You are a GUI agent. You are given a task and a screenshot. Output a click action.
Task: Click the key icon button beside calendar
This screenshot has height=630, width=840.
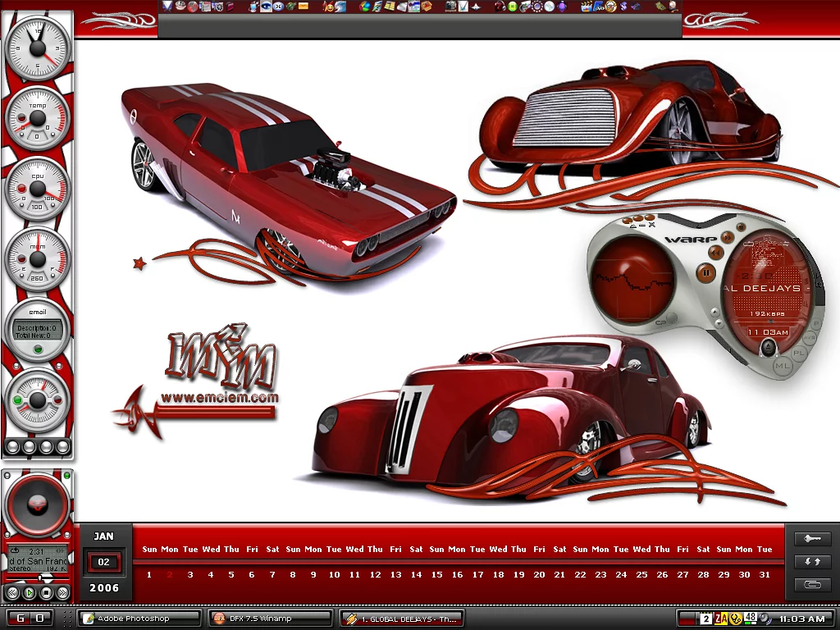click(812, 539)
